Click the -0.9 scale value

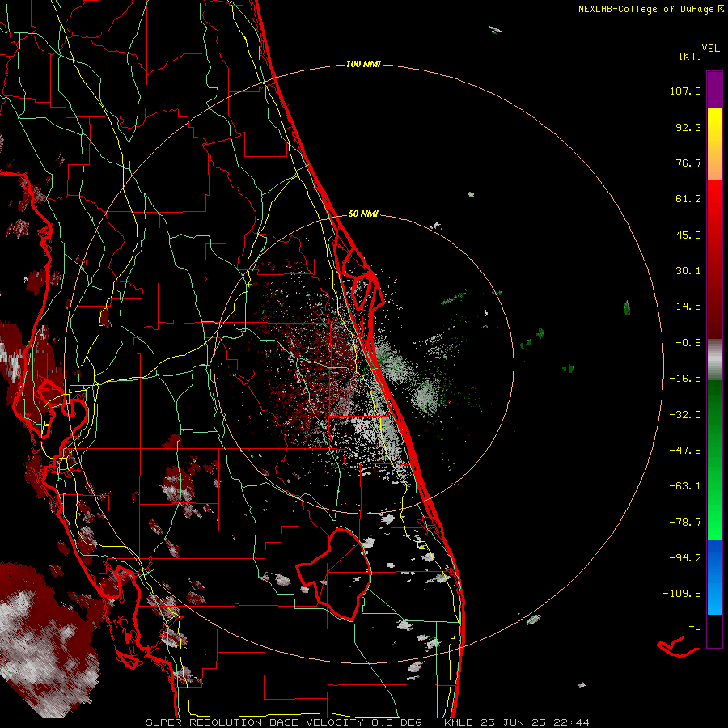[688, 343]
